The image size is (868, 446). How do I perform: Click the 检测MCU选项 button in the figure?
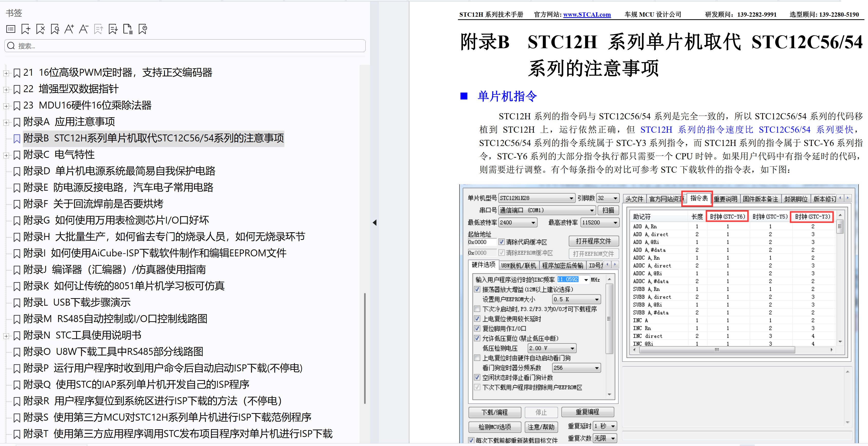494,427
